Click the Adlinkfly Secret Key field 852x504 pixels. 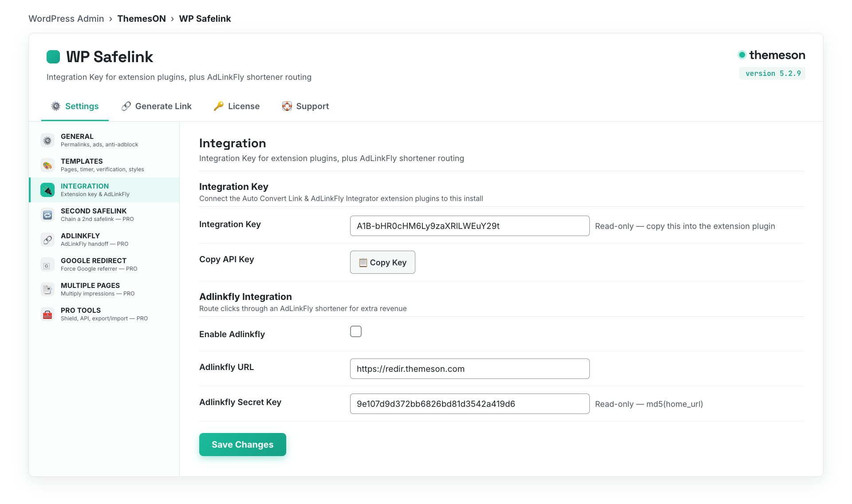coord(469,404)
